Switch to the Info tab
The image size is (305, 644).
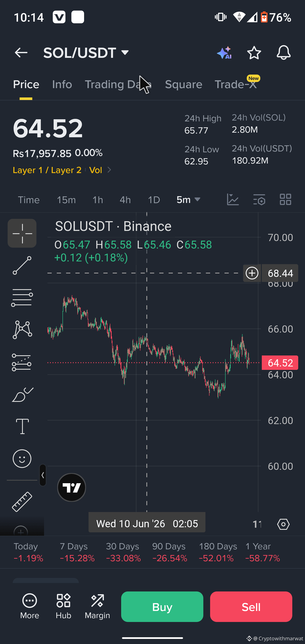click(62, 85)
